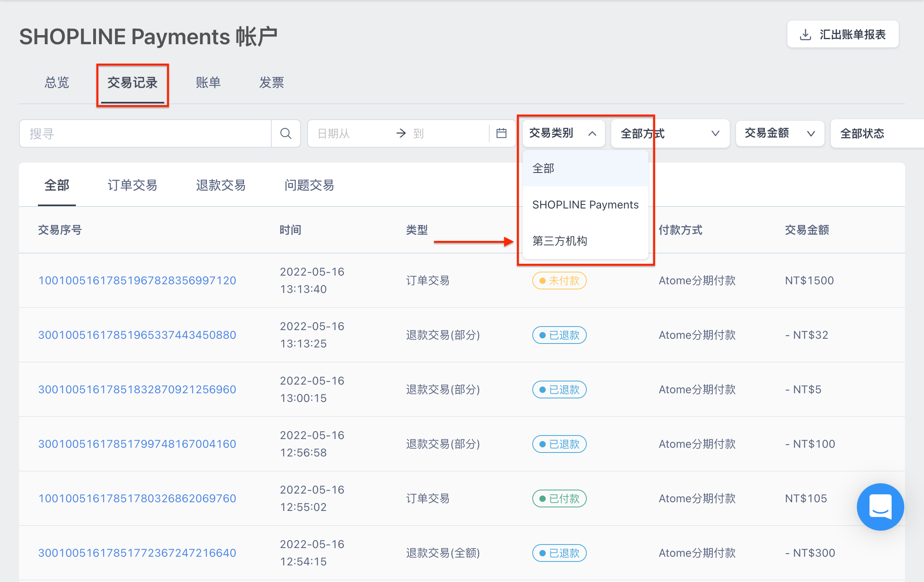Click the - NT$5 amount cell
Image resolution: width=924 pixels, height=582 pixels.
(x=803, y=389)
